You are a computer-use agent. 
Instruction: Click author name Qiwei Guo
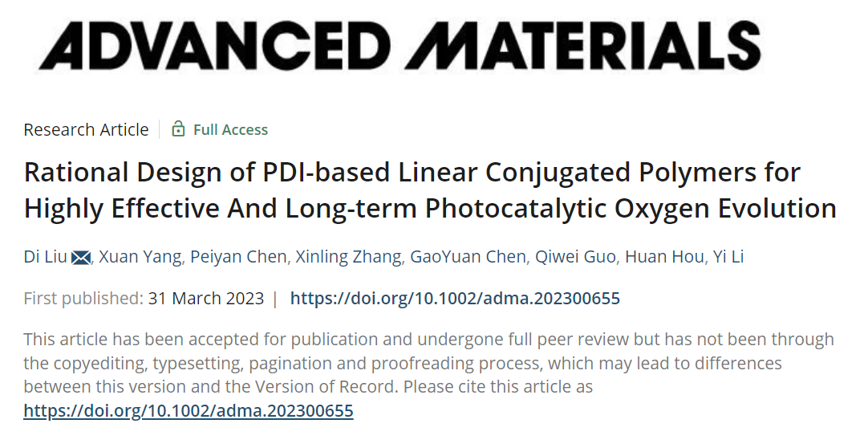pos(575,257)
